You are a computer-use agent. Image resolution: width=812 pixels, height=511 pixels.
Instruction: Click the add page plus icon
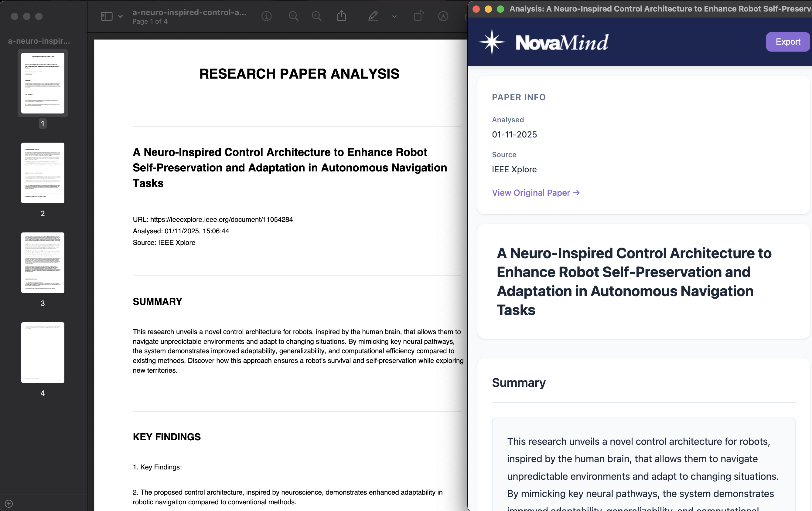click(9, 504)
